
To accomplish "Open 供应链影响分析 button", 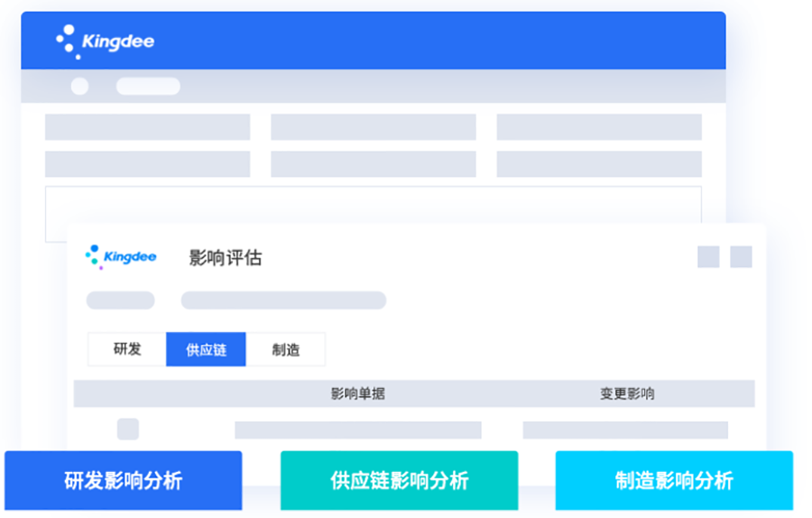I will point(400,480).
